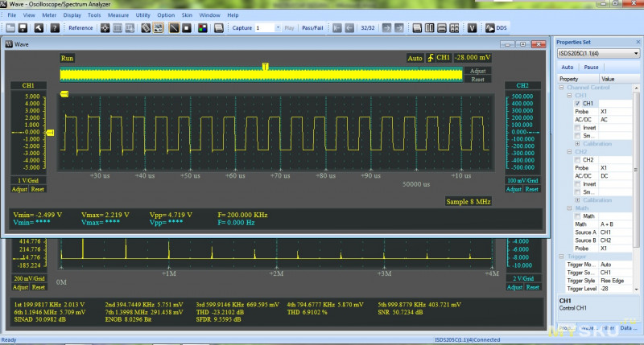Click the Reference toolbar button
This screenshot has width=644, height=345.
[x=80, y=28]
